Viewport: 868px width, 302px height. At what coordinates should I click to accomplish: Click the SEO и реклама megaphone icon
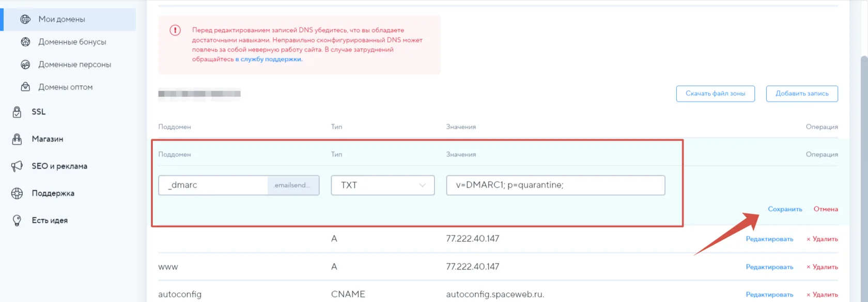[x=17, y=166]
